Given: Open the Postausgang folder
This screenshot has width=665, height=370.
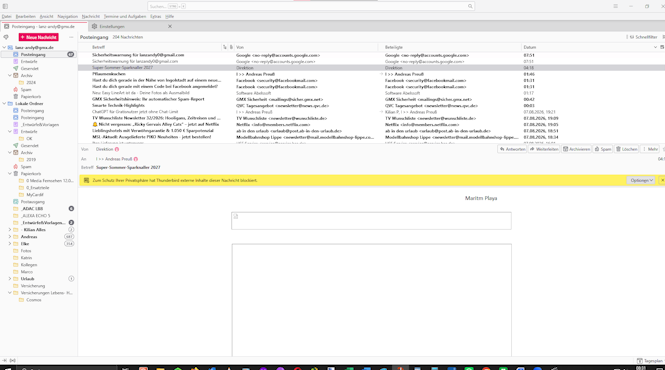Looking at the screenshot, I should [x=33, y=202].
